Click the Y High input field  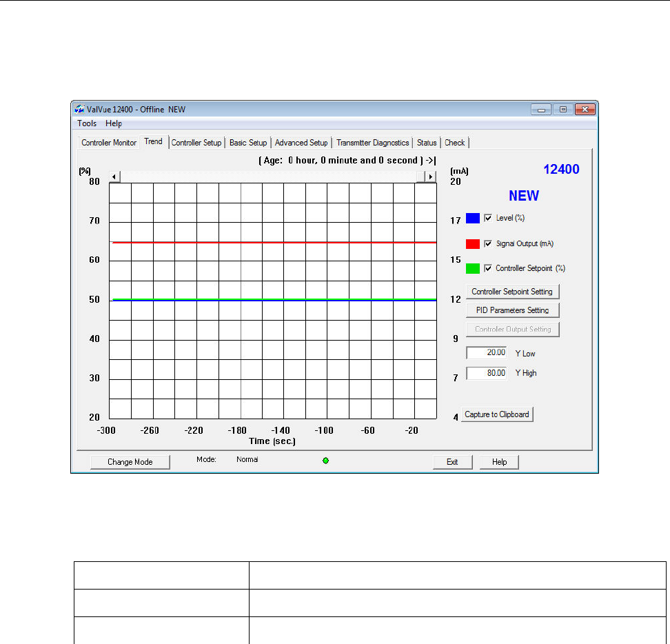pyautogui.click(x=487, y=373)
